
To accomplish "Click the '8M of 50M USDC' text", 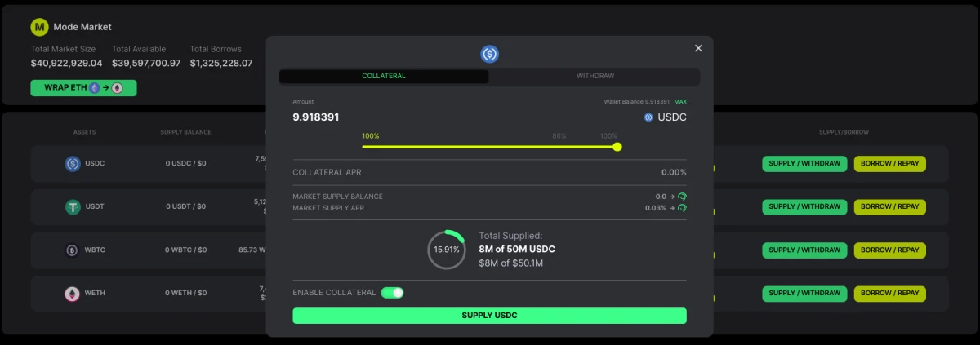I will [517, 249].
